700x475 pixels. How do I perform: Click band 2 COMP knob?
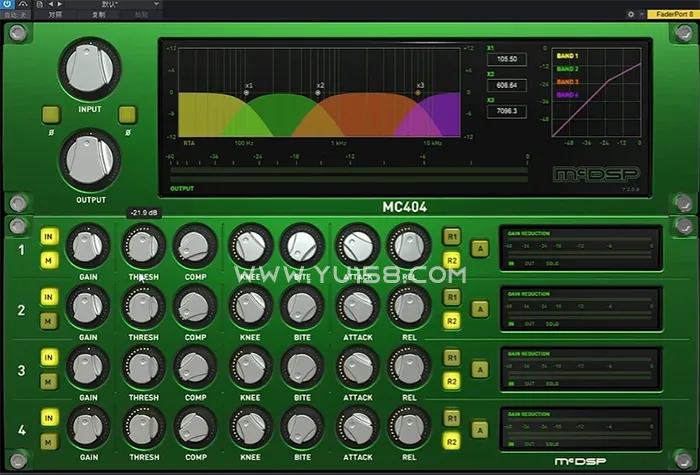(x=195, y=307)
